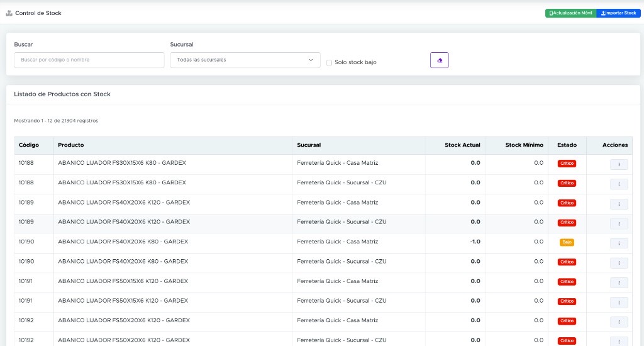Click product ABANICO LIJADOR FS30X15X6 K80 Casa Matriz row
The width and height of the screenshot is (644, 346).
click(122, 163)
